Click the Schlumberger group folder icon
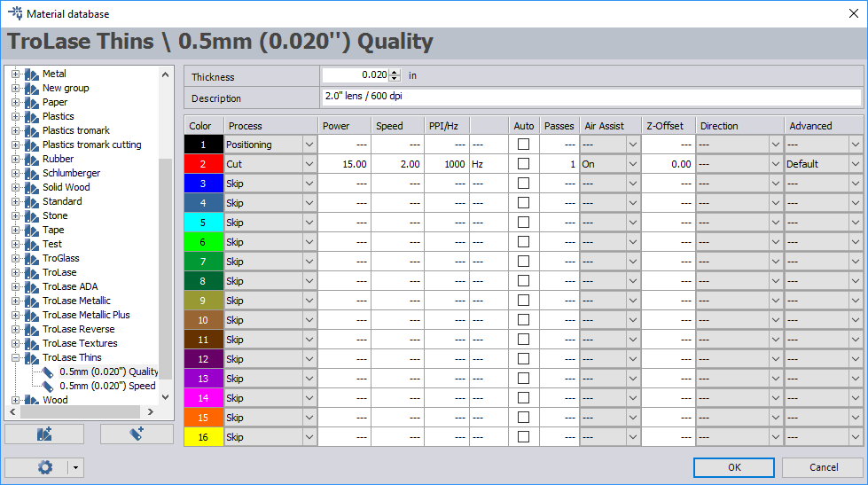Image resolution: width=868 pixels, height=485 pixels. coord(32,173)
